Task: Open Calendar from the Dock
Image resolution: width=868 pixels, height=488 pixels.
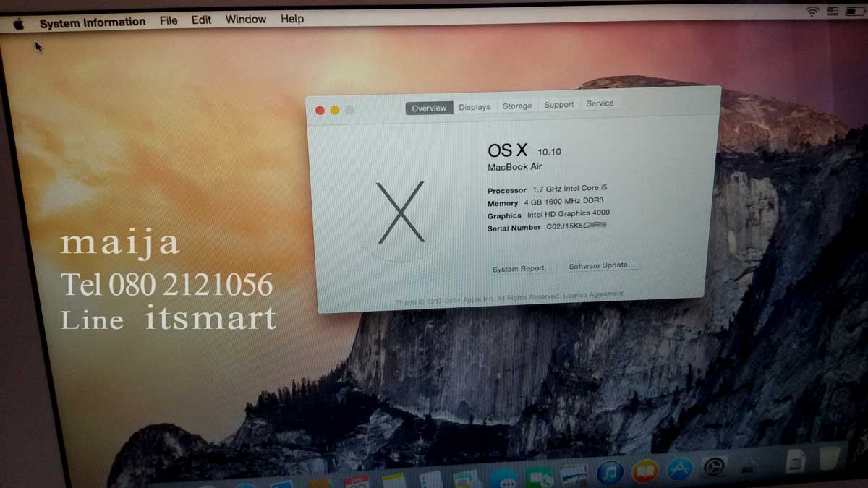Action: coord(357,481)
